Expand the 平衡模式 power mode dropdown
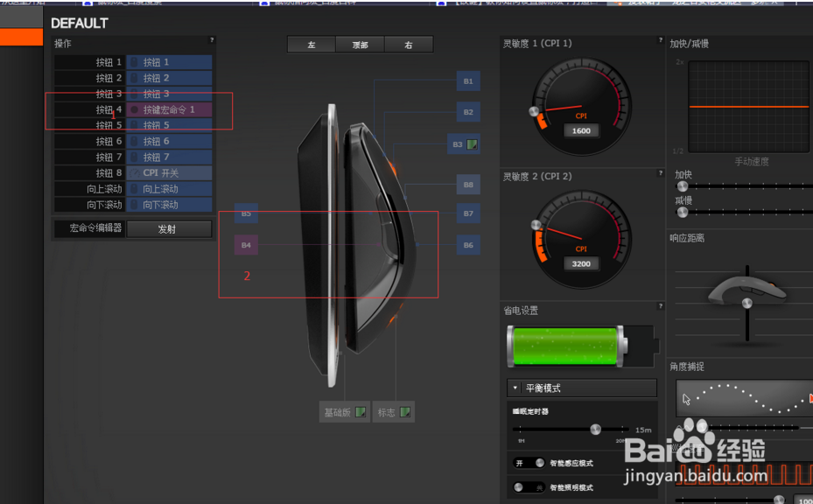 (582, 388)
